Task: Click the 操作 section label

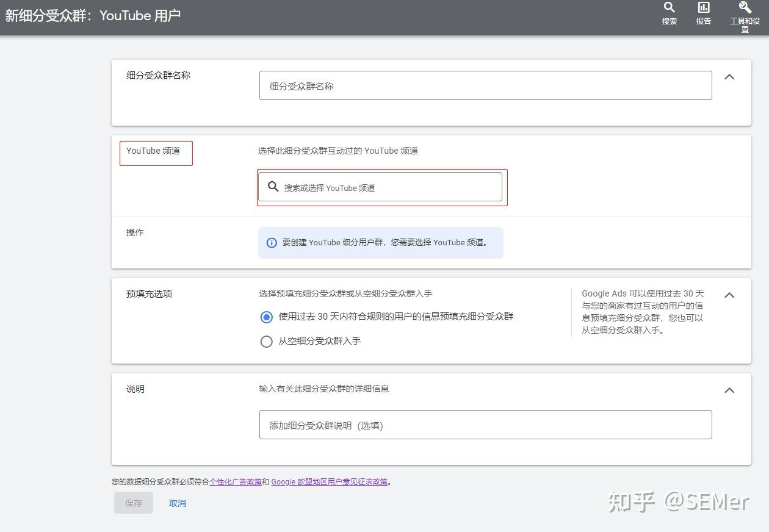Action: 135,232
